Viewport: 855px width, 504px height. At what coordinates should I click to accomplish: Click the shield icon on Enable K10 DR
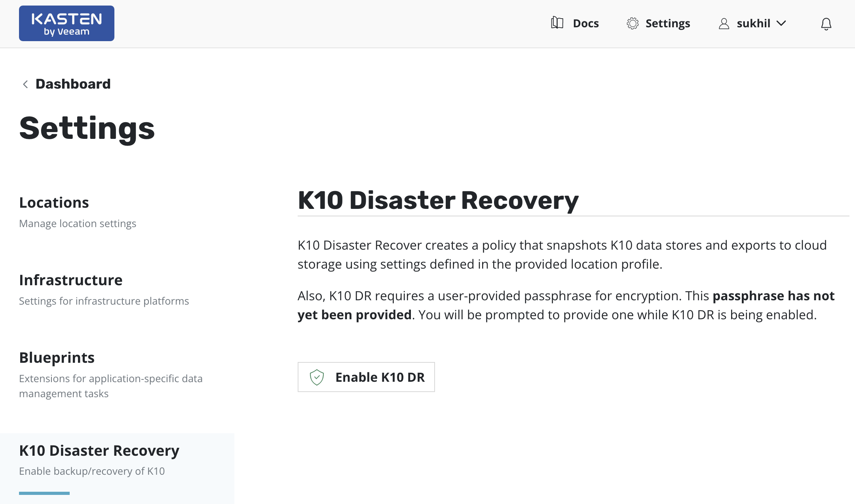tap(317, 377)
